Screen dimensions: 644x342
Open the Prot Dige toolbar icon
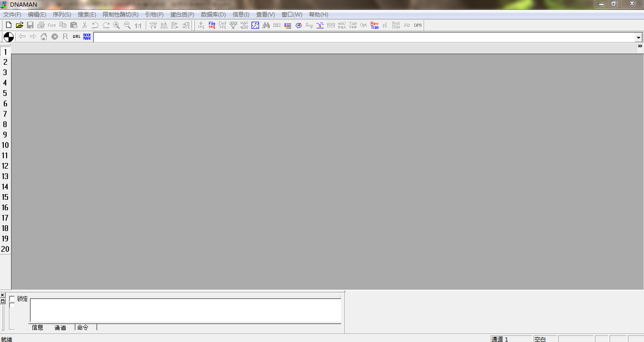click(x=396, y=25)
